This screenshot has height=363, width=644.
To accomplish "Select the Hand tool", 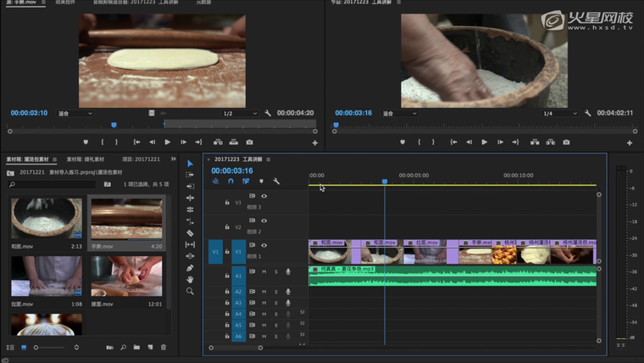I will pos(190,279).
